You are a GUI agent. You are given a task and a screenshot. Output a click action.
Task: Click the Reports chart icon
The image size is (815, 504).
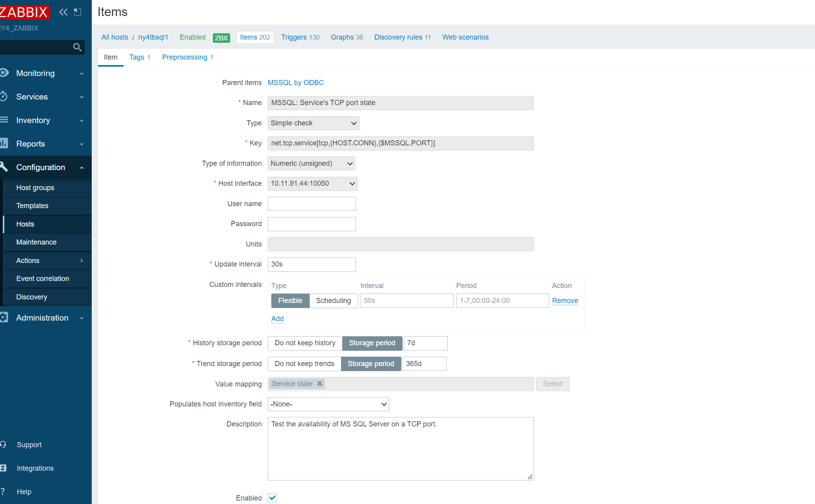click(4, 143)
